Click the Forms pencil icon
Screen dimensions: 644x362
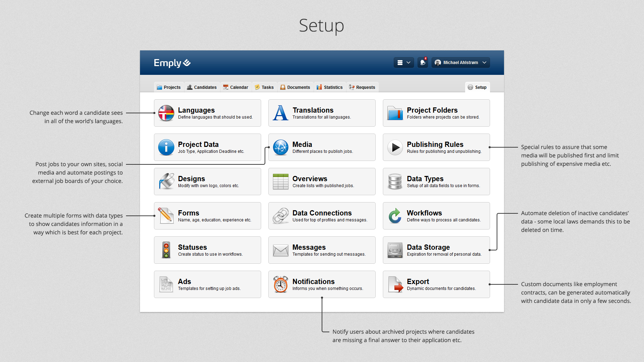166,215
